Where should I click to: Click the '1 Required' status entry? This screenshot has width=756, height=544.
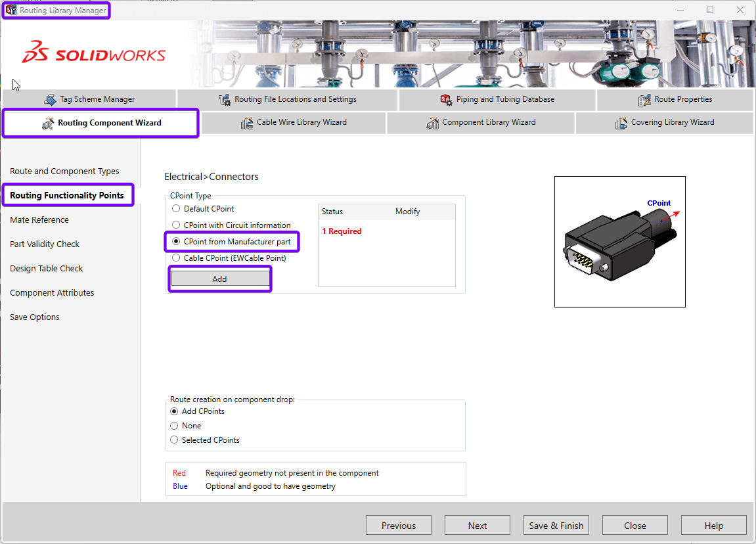342,231
